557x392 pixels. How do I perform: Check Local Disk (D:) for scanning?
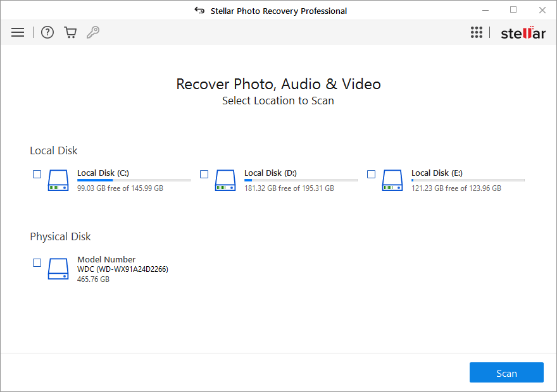pyautogui.click(x=204, y=174)
